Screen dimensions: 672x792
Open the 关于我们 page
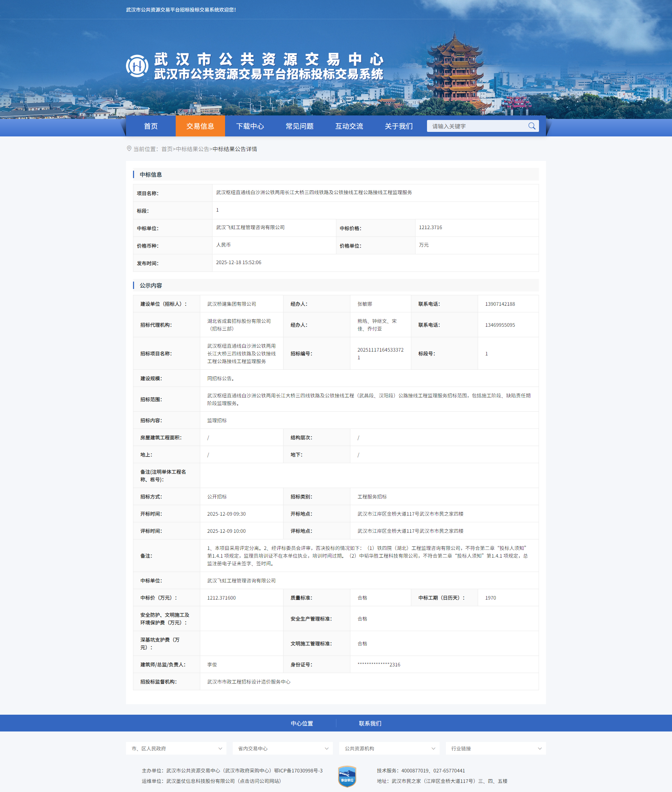tap(399, 126)
